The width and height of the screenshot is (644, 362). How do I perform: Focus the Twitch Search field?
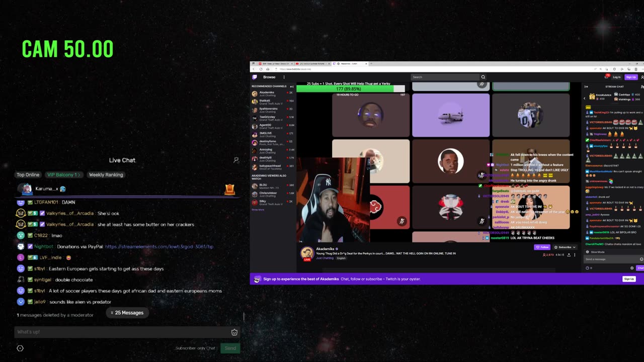click(445, 77)
